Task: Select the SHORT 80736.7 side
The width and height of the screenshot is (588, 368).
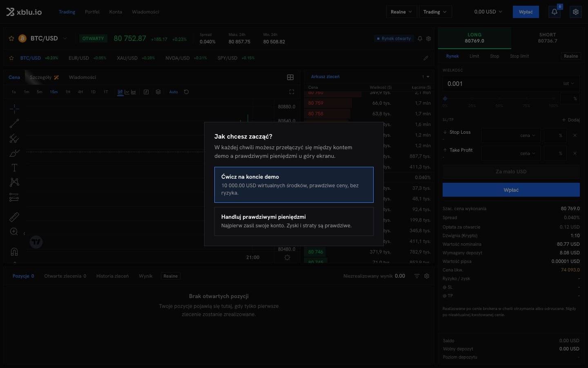Action: [548, 38]
